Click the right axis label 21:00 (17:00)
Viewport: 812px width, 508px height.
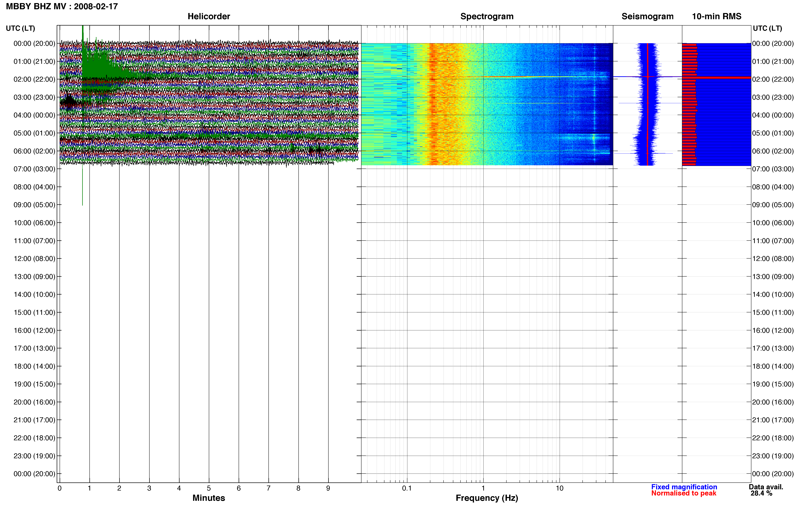(773, 420)
